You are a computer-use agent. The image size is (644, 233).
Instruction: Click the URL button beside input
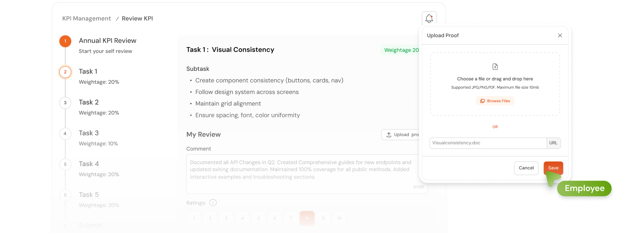click(x=553, y=143)
